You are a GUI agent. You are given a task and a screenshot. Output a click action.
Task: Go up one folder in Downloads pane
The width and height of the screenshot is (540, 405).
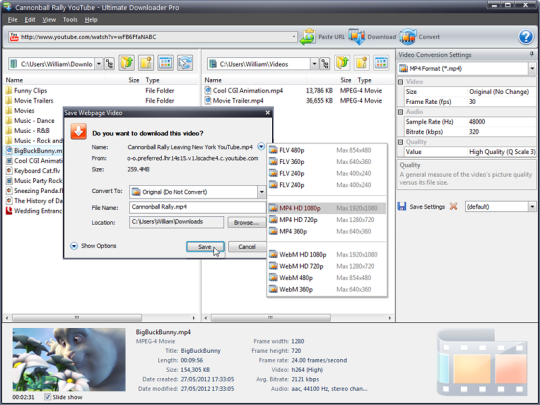click(126, 63)
